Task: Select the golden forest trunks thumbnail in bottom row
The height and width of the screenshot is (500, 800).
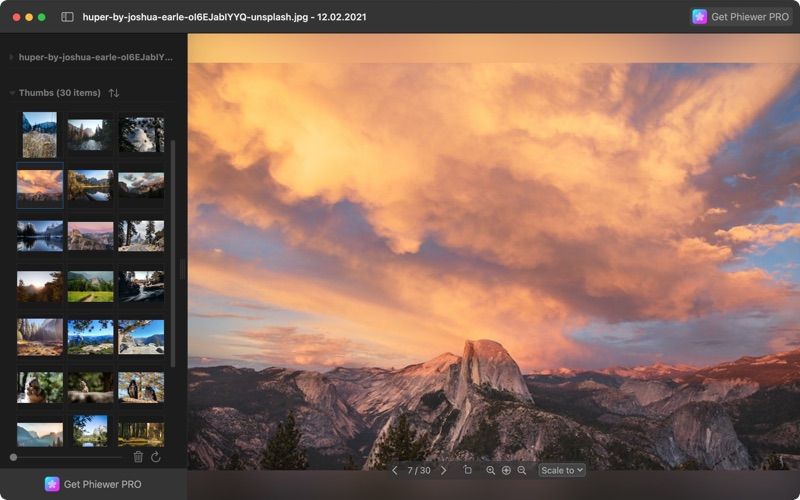Action: [x=141, y=434]
